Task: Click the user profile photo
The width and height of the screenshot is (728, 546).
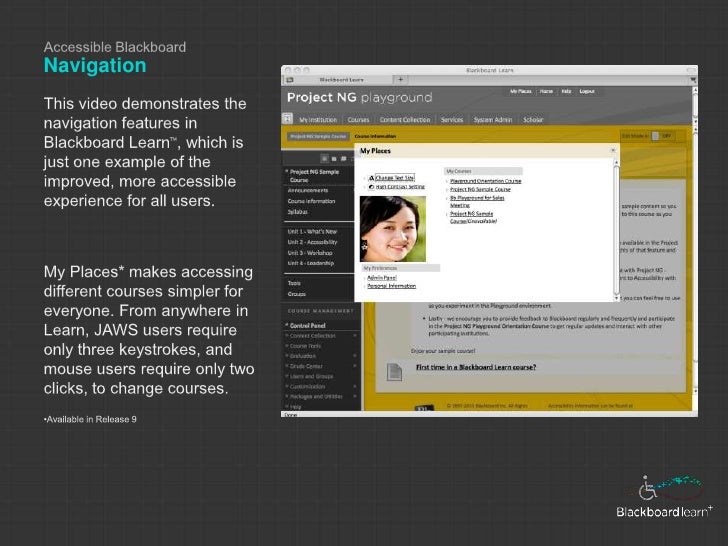Action: click(393, 229)
